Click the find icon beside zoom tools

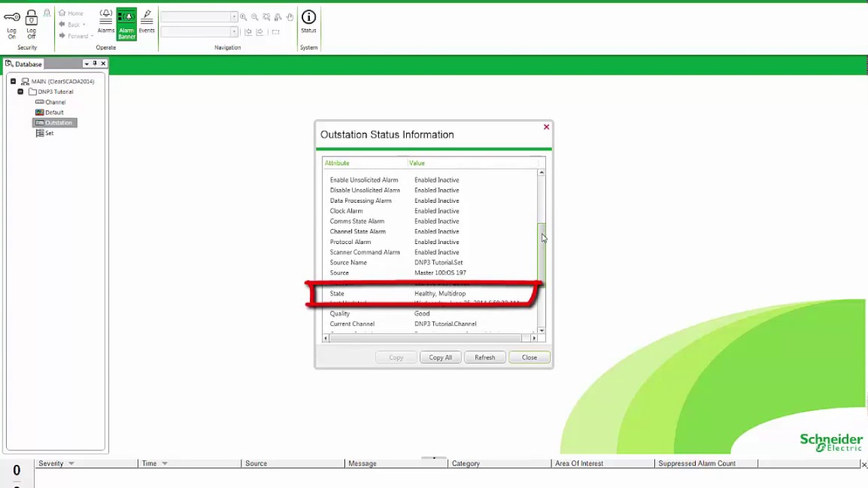[278, 17]
